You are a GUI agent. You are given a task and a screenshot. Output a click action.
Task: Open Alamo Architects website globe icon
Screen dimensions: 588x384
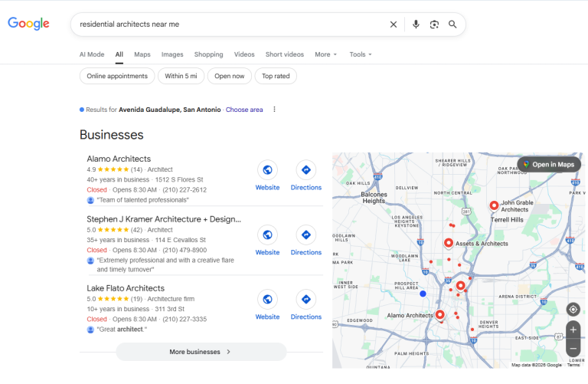267,169
